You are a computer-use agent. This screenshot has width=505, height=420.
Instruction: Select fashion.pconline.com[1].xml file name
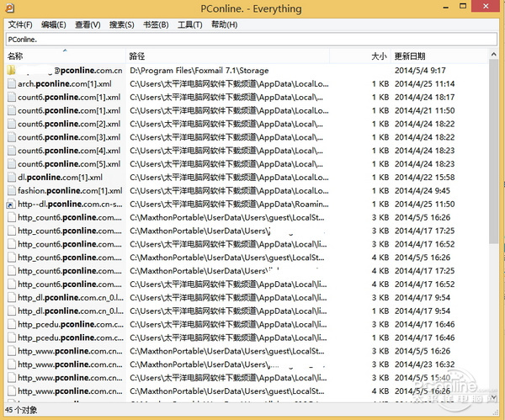70,191
